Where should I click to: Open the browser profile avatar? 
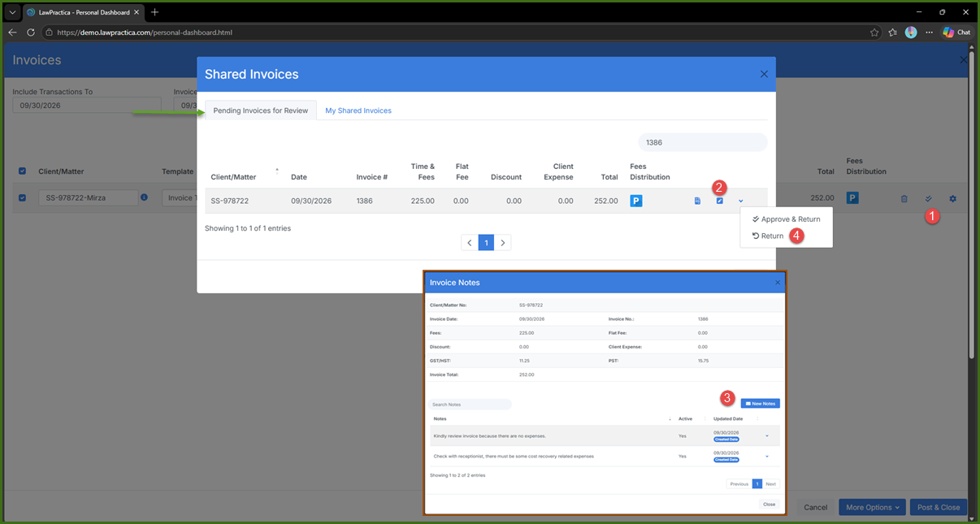[x=911, y=32]
